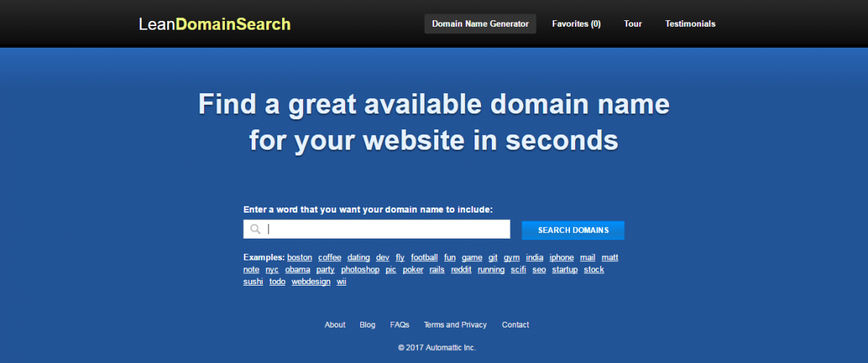Select the football example link

pyautogui.click(x=425, y=257)
